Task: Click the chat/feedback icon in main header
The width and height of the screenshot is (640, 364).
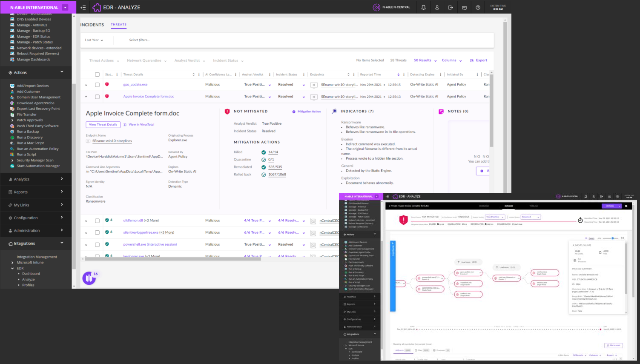Action: pyautogui.click(x=464, y=8)
